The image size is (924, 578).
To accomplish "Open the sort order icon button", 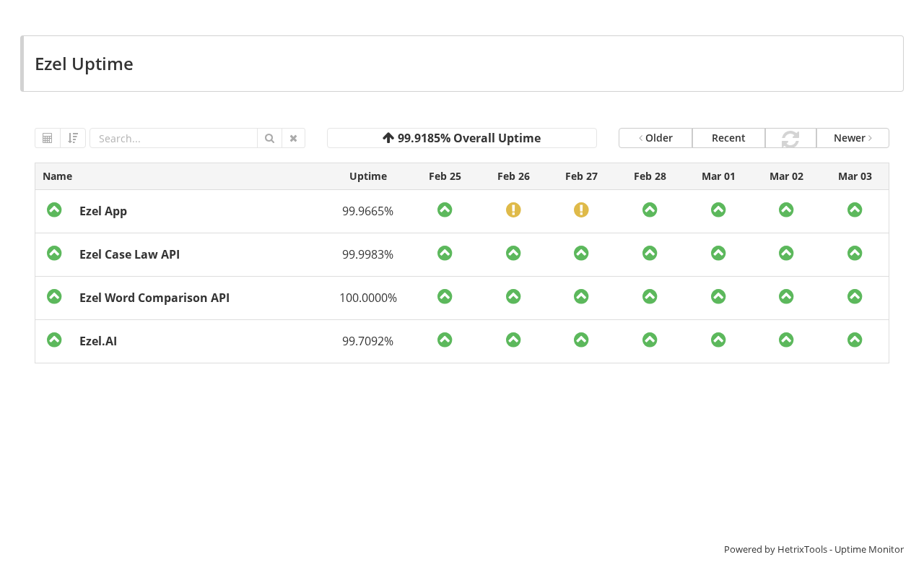I will (x=73, y=138).
